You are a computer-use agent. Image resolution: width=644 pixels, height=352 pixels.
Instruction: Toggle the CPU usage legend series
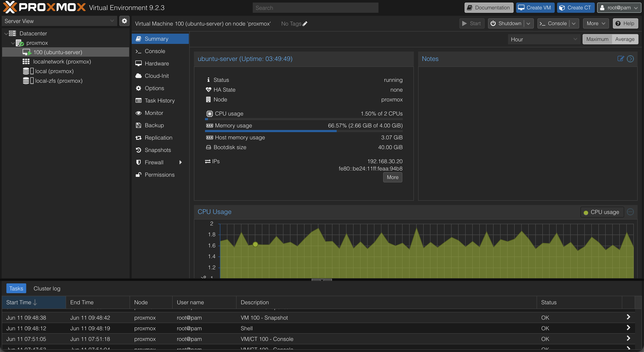point(602,212)
